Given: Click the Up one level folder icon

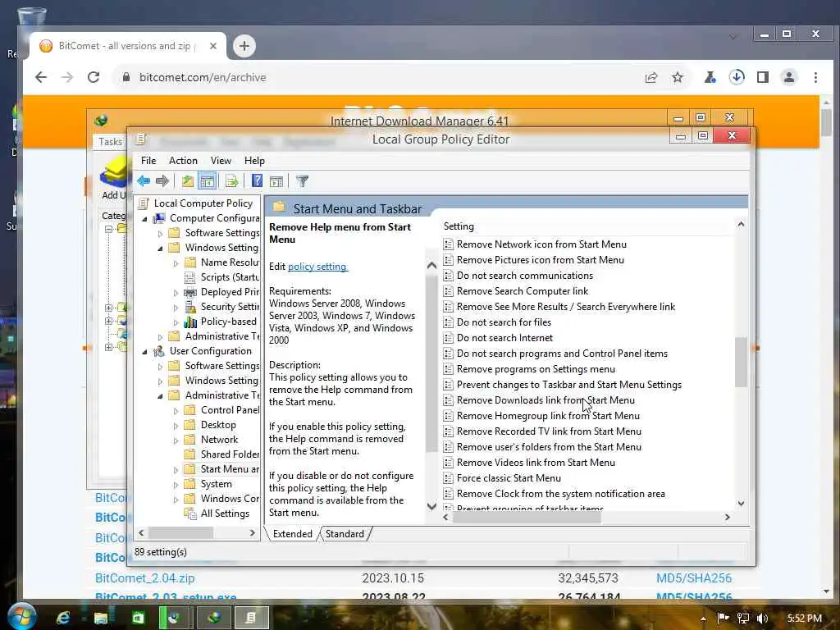Looking at the screenshot, I should point(188,181).
